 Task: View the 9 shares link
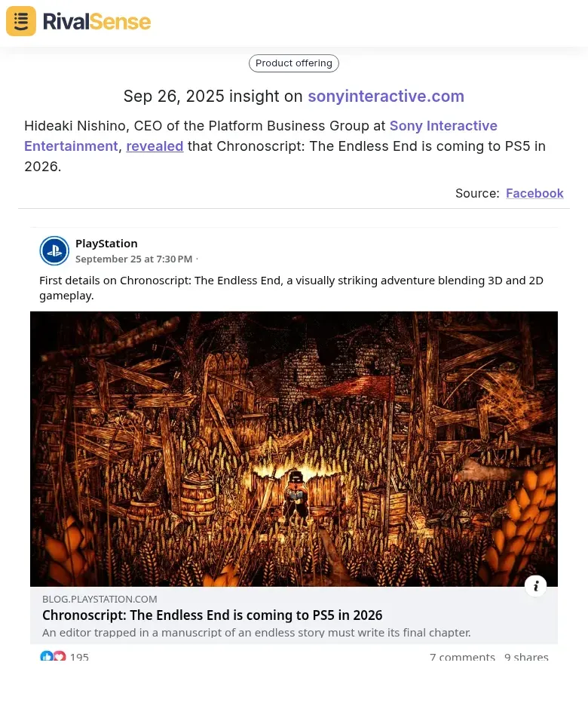(x=526, y=657)
